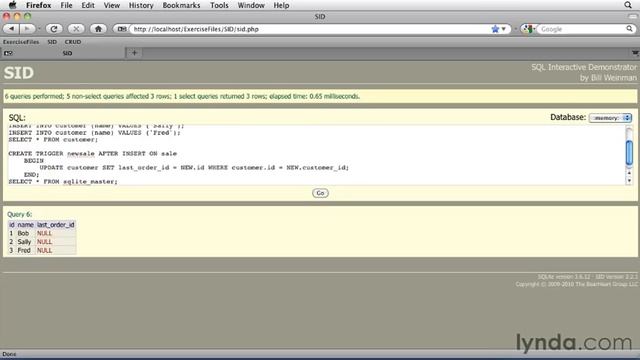This screenshot has height=360, width=640.
Task: Open the View menu
Action: pos(111,5)
